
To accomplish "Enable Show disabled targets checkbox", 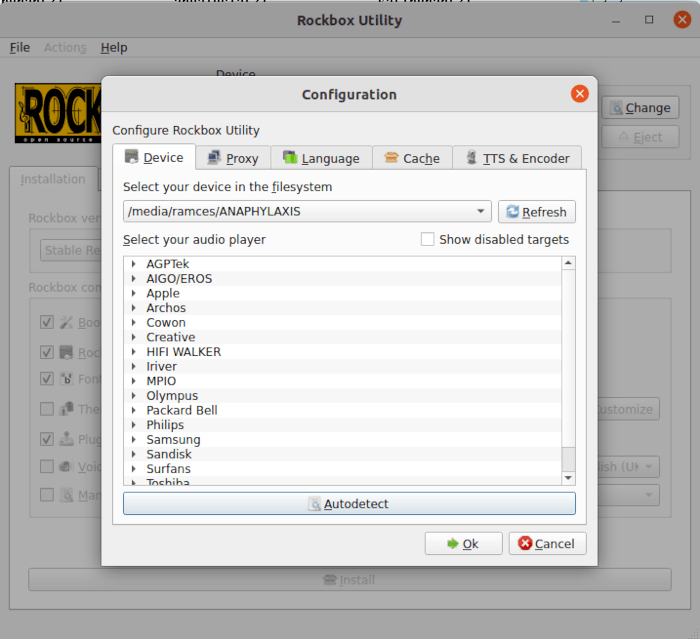I will [427, 239].
